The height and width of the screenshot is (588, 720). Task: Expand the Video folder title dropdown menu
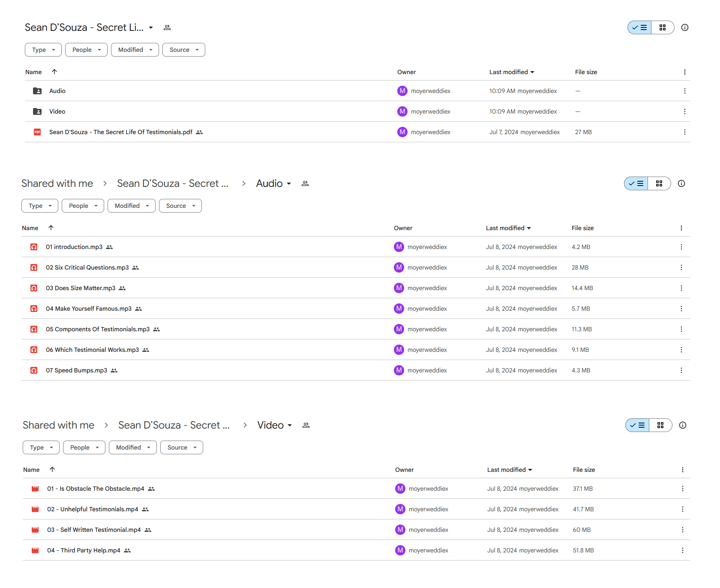tap(290, 425)
